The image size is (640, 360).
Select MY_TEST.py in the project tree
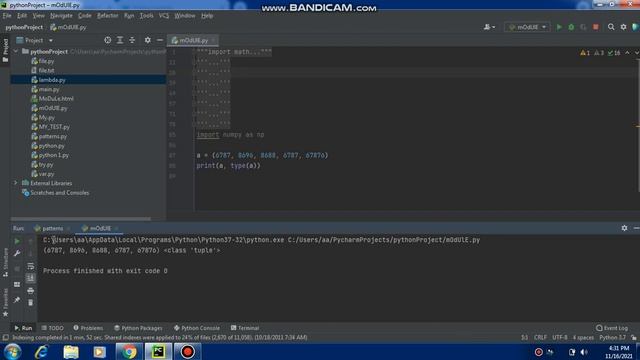pyautogui.click(x=54, y=127)
